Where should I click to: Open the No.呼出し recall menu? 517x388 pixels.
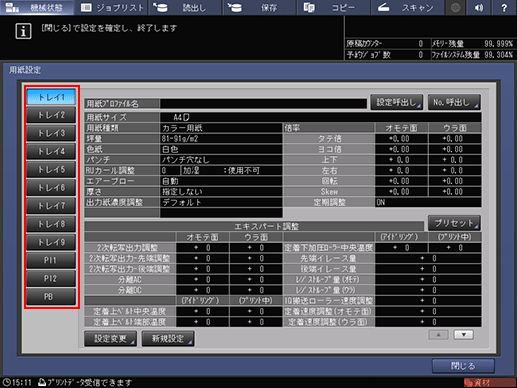click(x=454, y=102)
